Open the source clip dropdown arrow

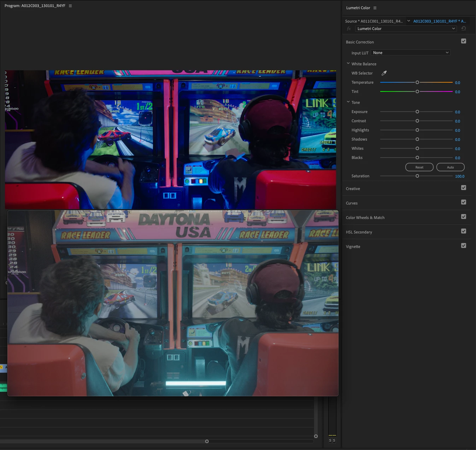[x=409, y=21]
